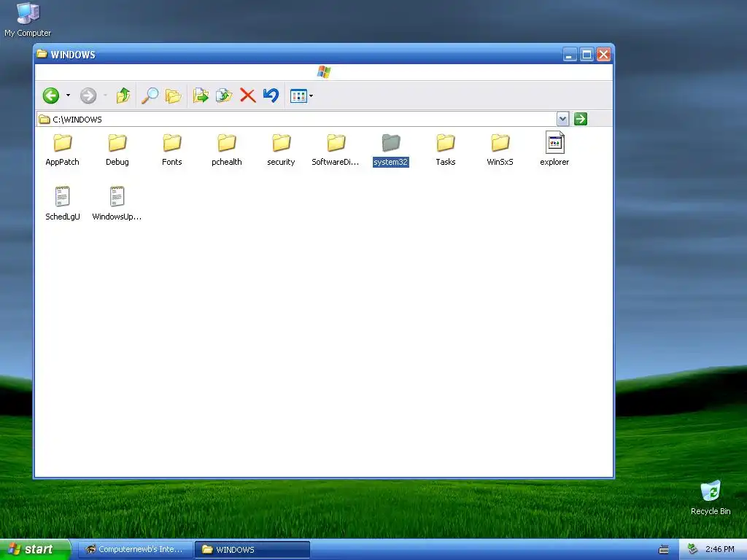Click the WINDOWS taskbar button
747x560 pixels.
click(252, 550)
